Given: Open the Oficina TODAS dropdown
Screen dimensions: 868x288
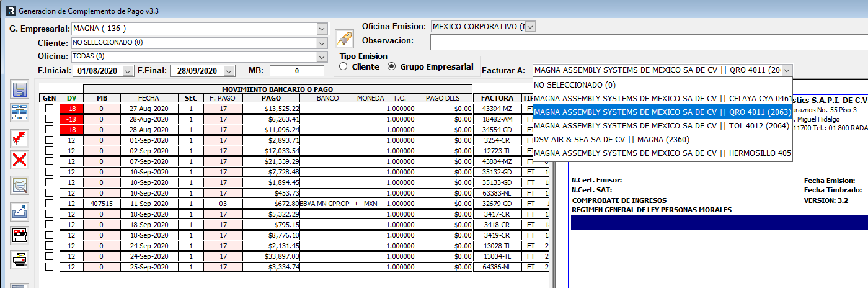Looking at the screenshot, I should (321, 56).
